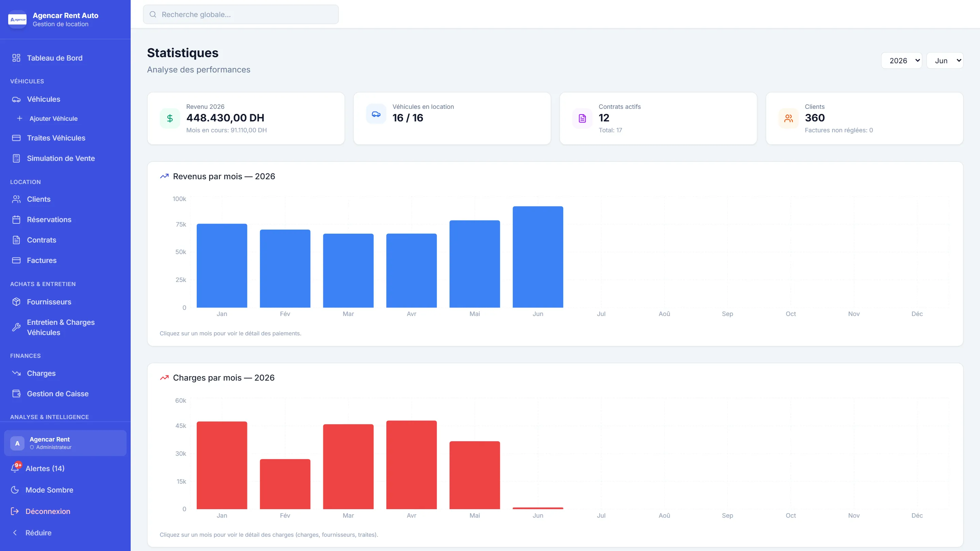Open the Réservations page
The image size is (980, 551).
pos(65,220)
